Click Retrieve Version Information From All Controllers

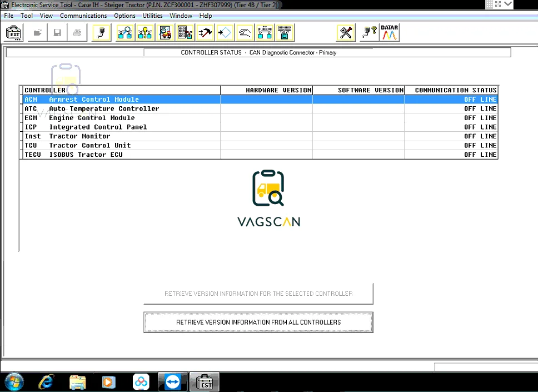[258, 322]
